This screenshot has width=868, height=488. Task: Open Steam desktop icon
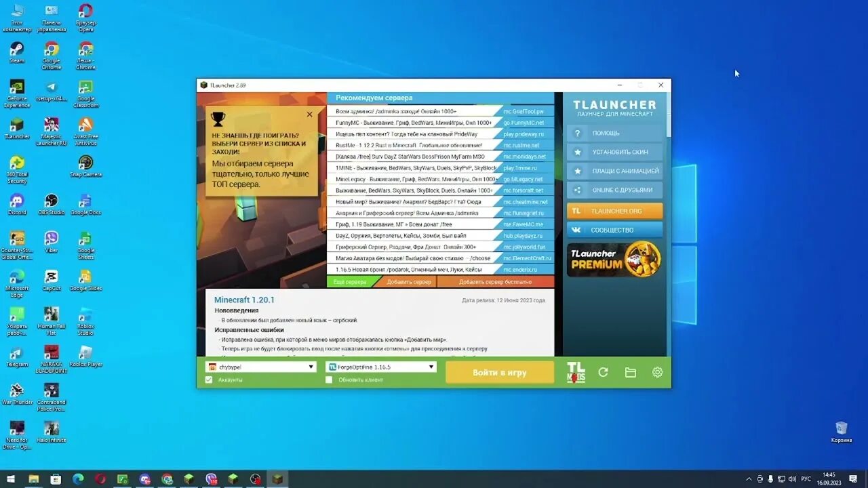pos(17,52)
